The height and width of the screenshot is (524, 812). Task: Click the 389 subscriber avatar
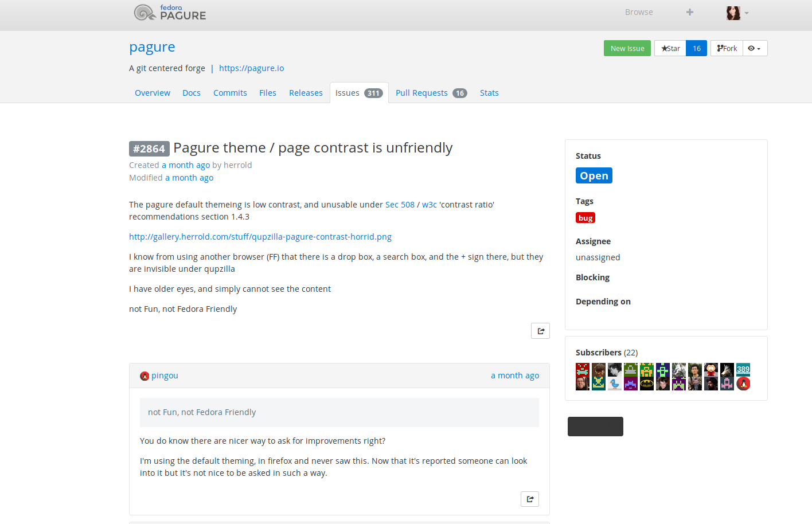click(x=743, y=370)
